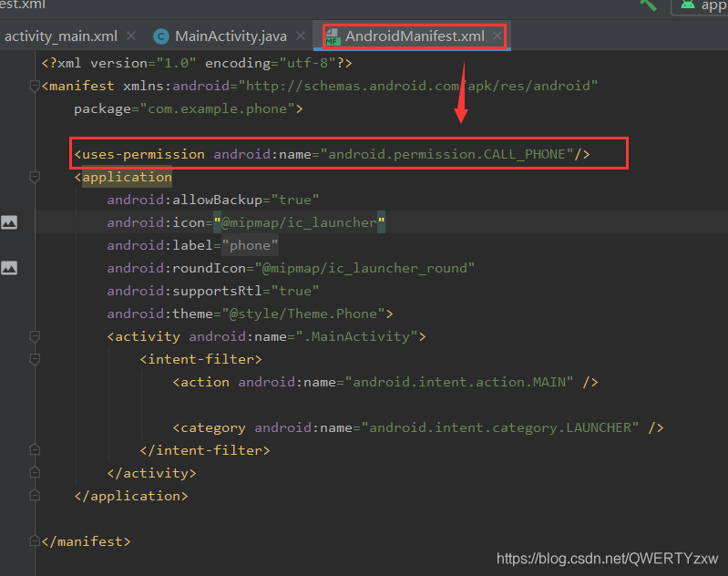This screenshot has width=728, height=576.
Task: Collapse the manifest opening tag fold
Action: pos(35,87)
